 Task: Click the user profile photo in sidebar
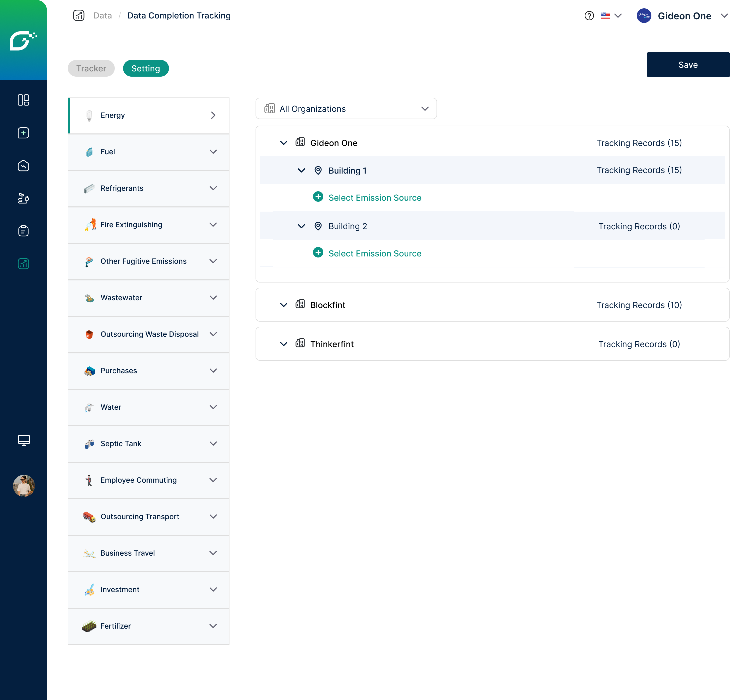pos(23,486)
